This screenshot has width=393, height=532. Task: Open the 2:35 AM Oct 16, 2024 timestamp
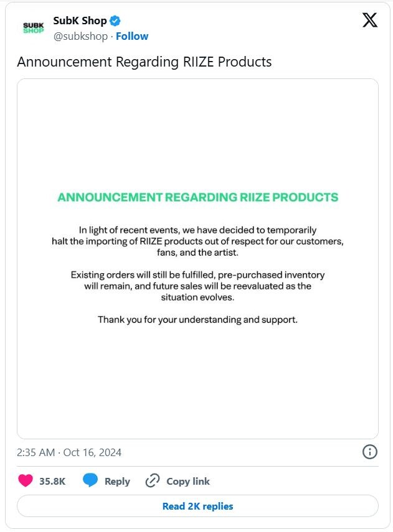coord(69,452)
